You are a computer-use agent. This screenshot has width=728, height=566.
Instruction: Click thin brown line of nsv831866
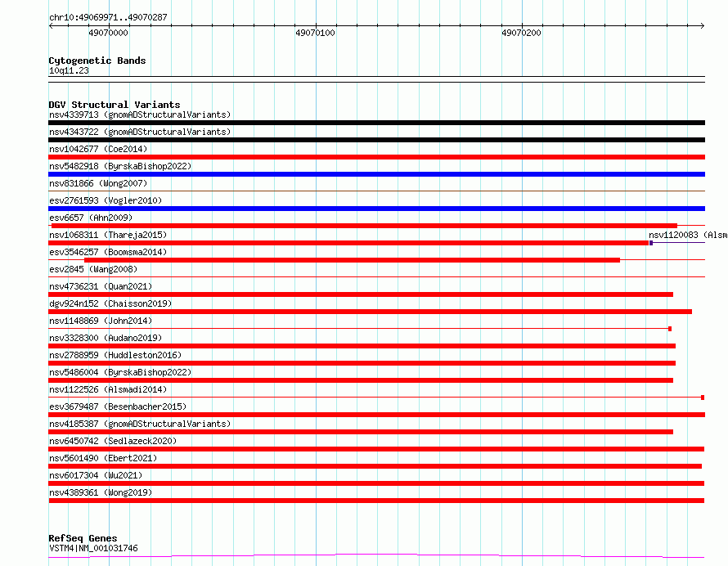[376, 191]
